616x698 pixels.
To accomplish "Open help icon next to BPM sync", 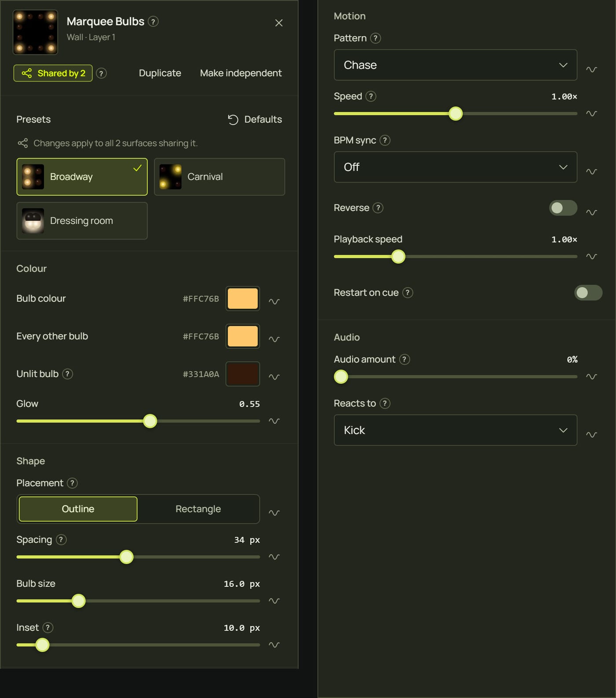I will tap(385, 140).
